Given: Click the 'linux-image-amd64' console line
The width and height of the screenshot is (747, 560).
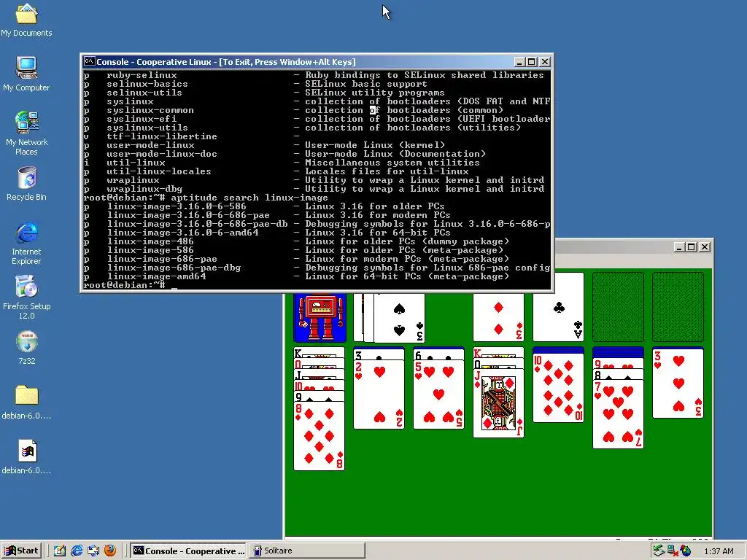Looking at the screenshot, I should pyautogui.click(x=296, y=276).
